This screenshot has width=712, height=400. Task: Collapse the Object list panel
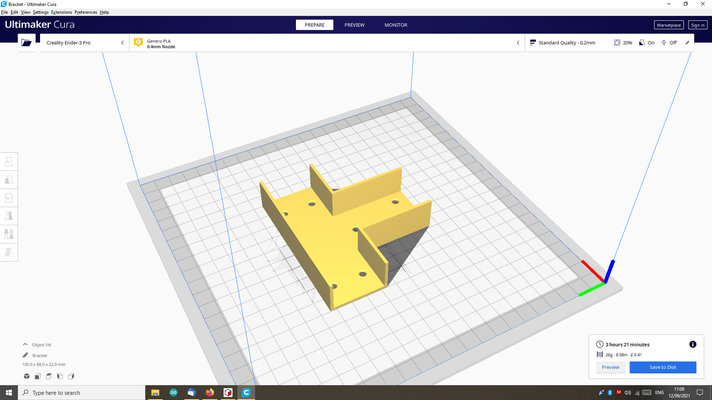[x=25, y=344]
